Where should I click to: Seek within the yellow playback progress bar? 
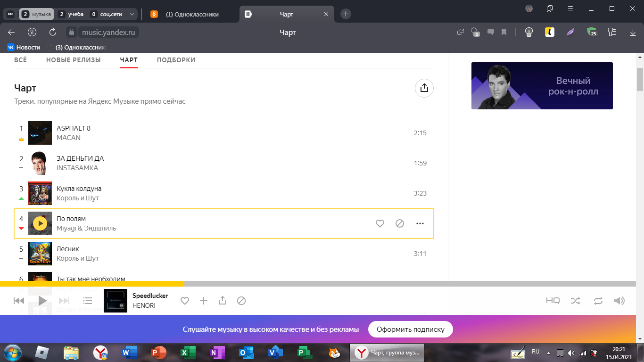(92, 284)
